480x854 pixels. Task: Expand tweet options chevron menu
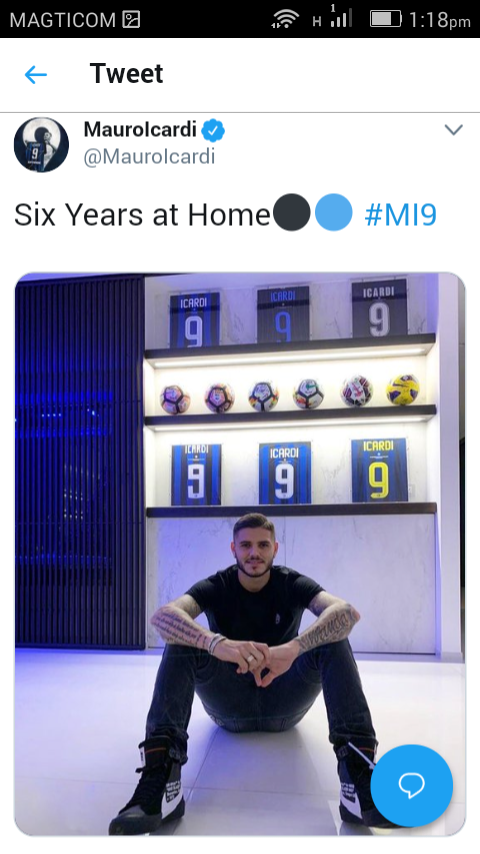click(x=453, y=130)
